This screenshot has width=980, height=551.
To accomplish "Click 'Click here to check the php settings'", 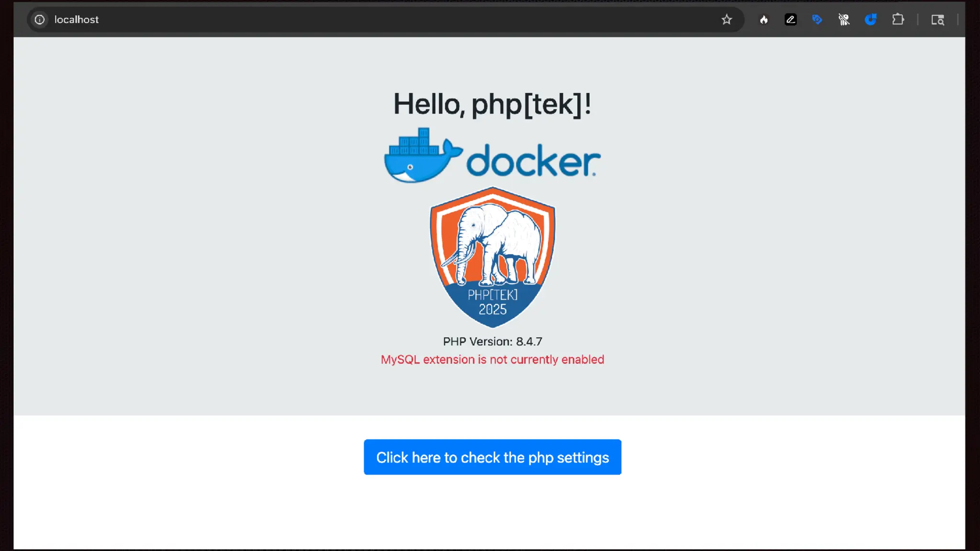I will [492, 457].
